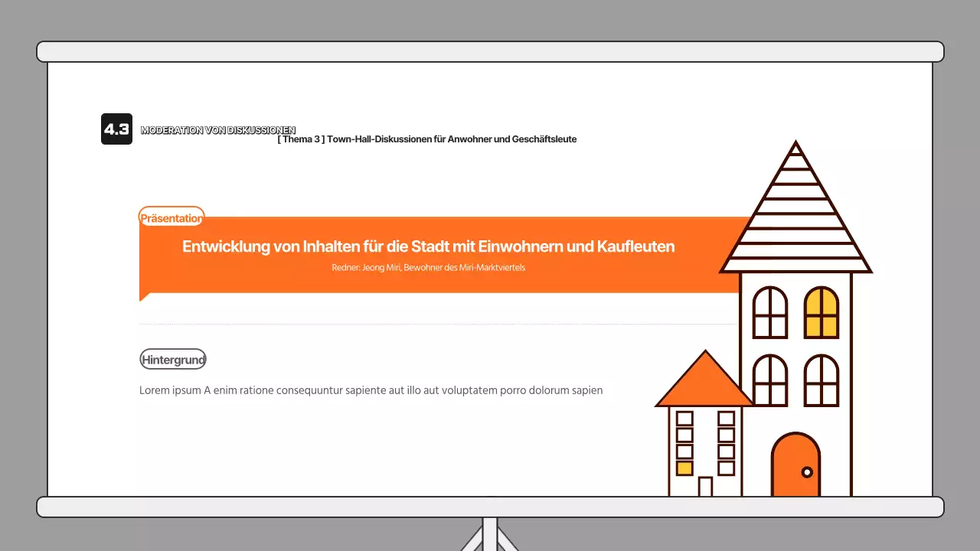Click the speaker line "Redner: Jeong Miri"
The width and height of the screenshot is (980, 551).
coord(428,269)
